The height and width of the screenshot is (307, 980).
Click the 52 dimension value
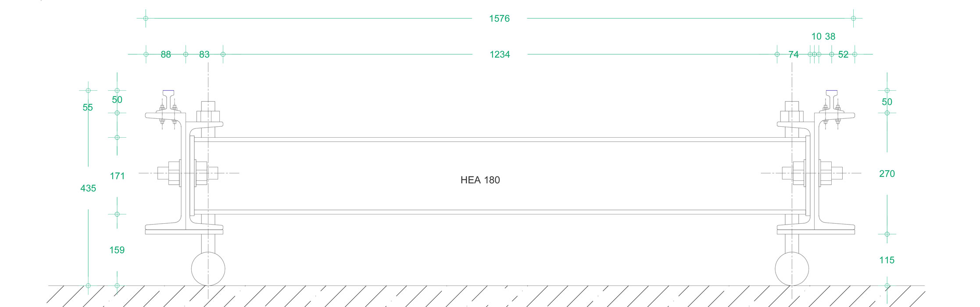pyautogui.click(x=843, y=54)
